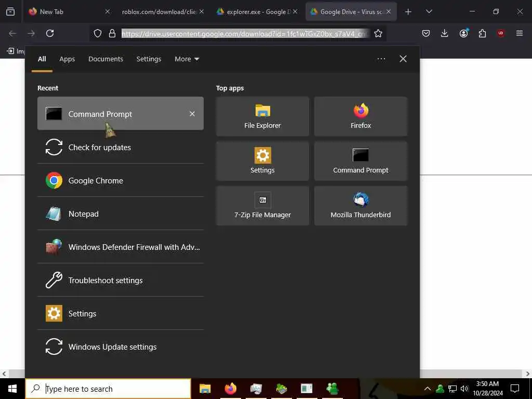Open Windows Defender Firewall with Advanced Security

tap(121, 247)
